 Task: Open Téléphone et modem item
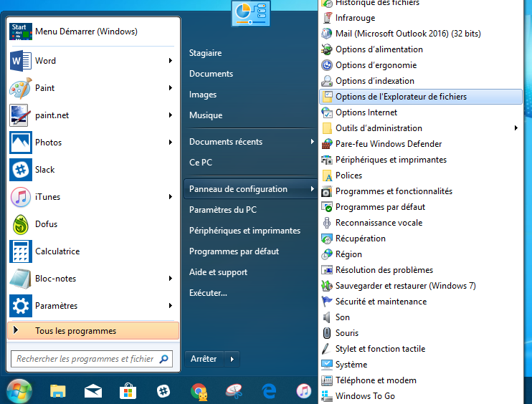click(421, 380)
